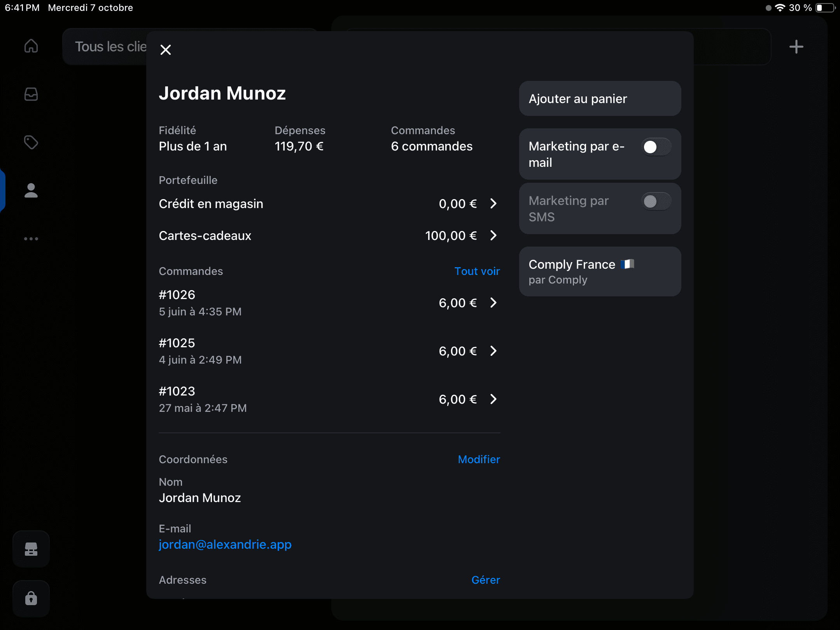The height and width of the screenshot is (630, 840).
Task: Open the more options ellipsis icon
Action: pyautogui.click(x=31, y=239)
